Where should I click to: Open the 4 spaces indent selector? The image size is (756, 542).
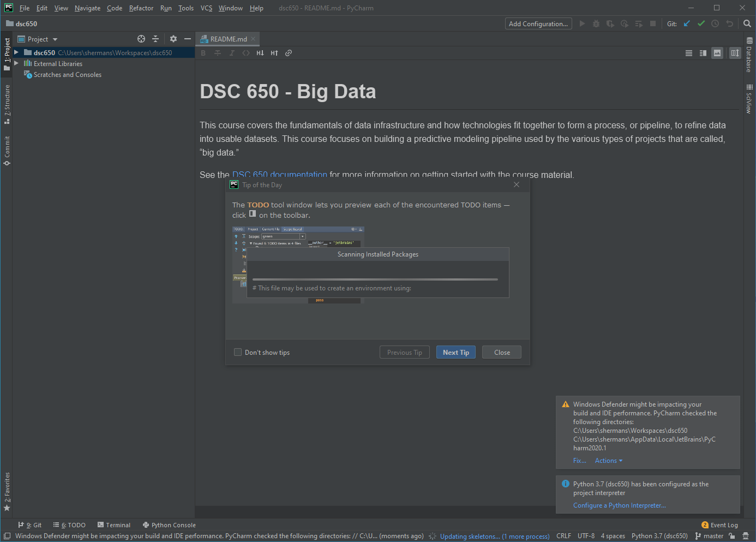click(613, 536)
